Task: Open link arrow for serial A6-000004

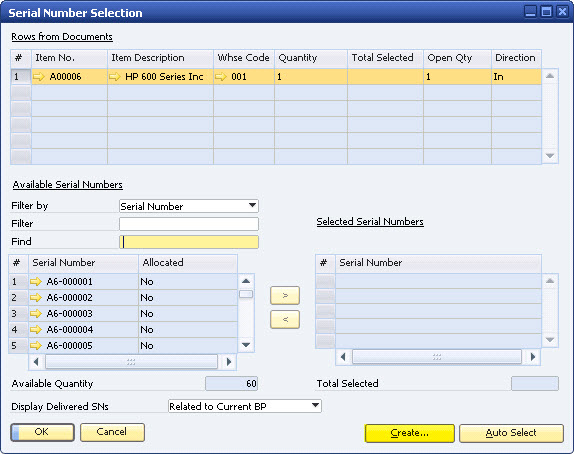Action: [36, 330]
